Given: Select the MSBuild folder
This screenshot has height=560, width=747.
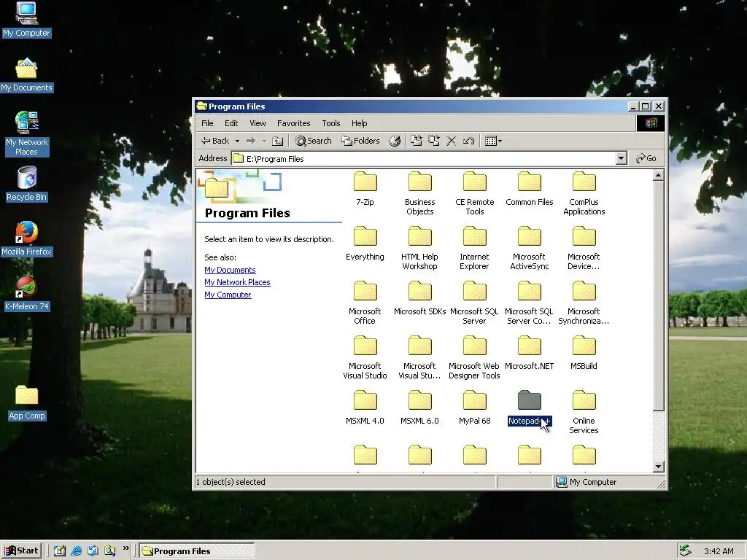Looking at the screenshot, I should click(584, 354).
